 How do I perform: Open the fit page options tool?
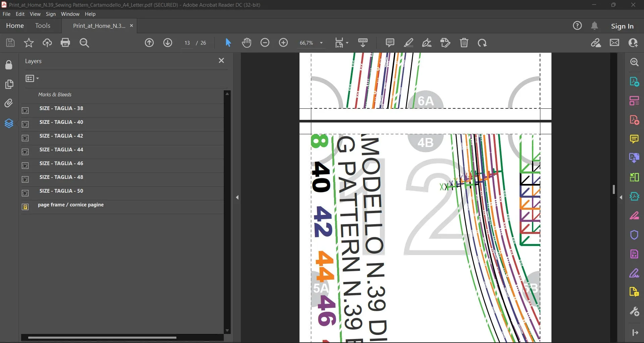[x=341, y=43]
